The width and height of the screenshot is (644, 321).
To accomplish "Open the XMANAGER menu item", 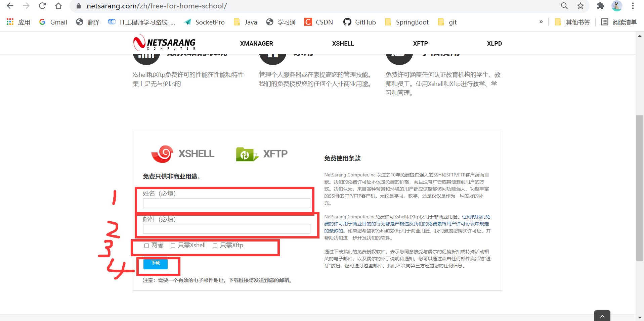I will [257, 44].
